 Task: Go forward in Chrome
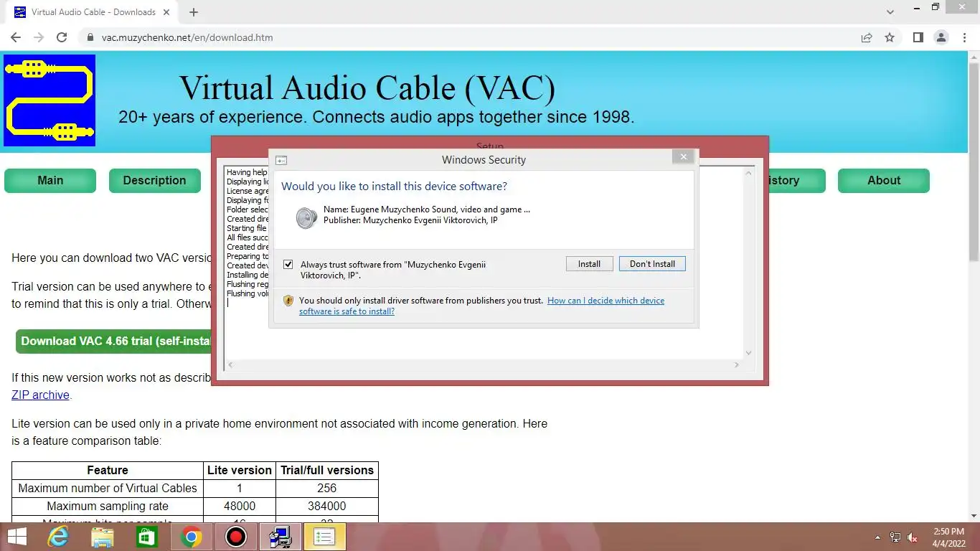click(x=39, y=37)
